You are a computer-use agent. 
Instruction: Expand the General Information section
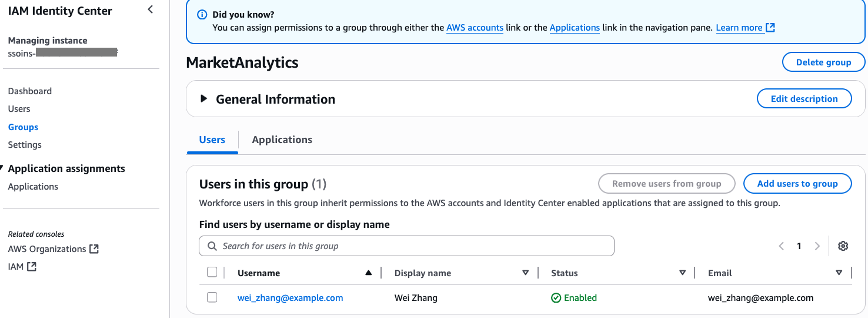[x=204, y=99]
